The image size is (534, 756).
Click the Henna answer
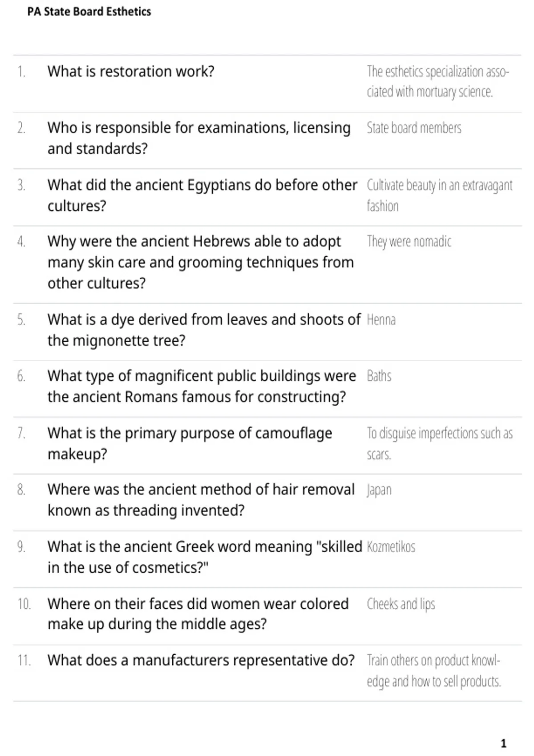coord(381,320)
